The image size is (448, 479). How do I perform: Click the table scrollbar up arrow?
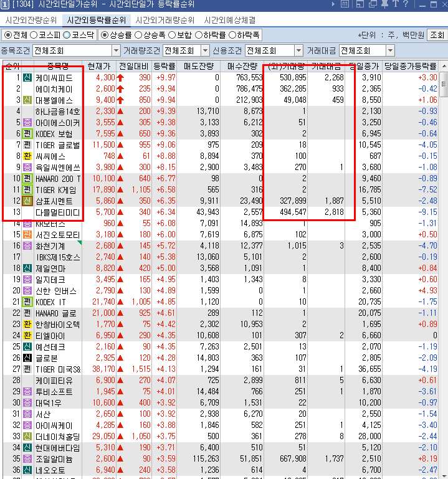[444, 66]
